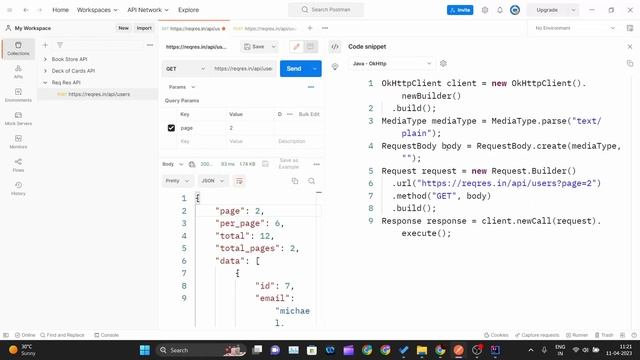Image resolution: width=640 pixels, height=360 pixels.
Task: Uncheck the page query parameter
Action: [171, 128]
